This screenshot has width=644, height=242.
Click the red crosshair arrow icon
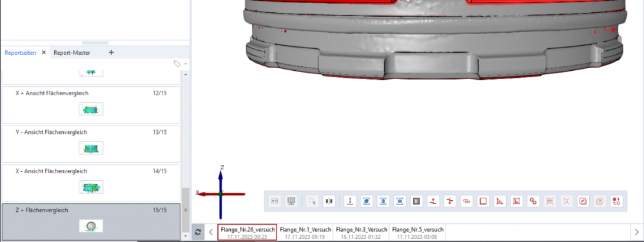point(450,201)
